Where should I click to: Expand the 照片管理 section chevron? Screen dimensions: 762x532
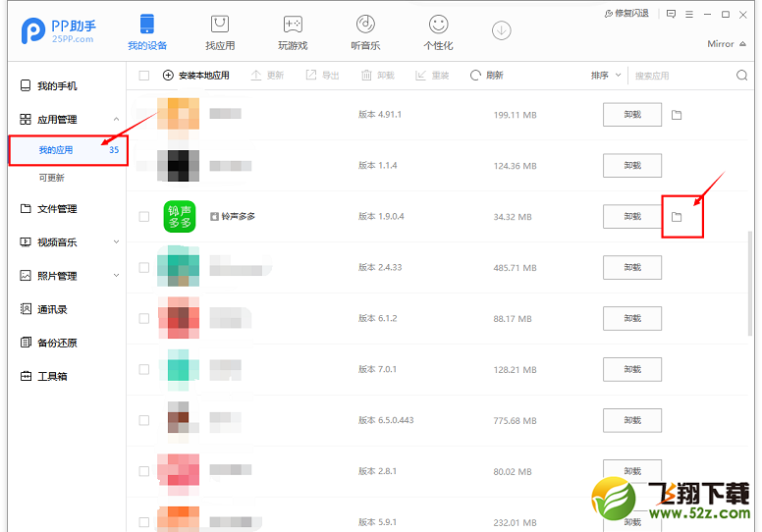[x=116, y=275]
